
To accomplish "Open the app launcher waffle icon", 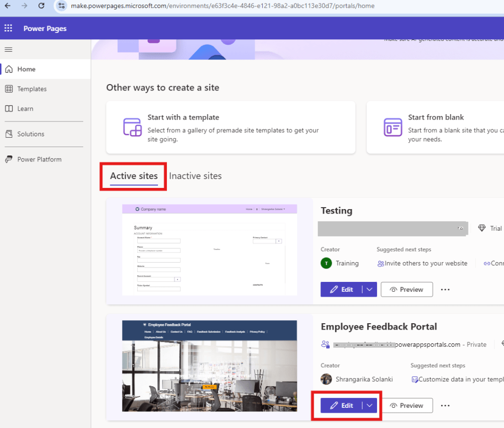I will [x=8, y=29].
